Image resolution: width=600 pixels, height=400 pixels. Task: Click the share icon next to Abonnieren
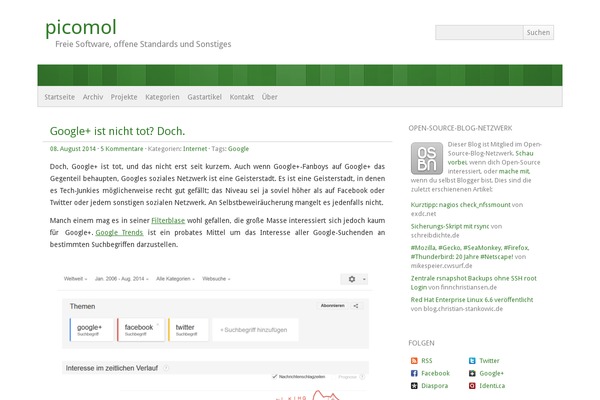click(x=356, y=306)
